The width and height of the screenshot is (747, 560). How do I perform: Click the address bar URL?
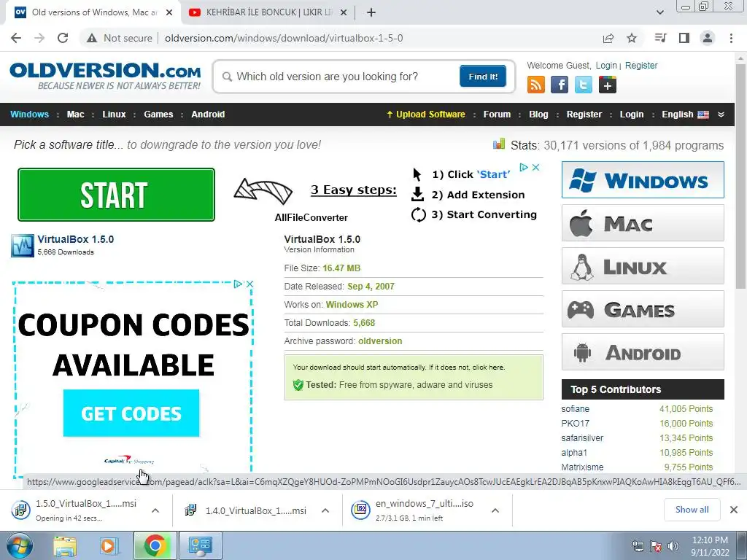tap(284, 38)
